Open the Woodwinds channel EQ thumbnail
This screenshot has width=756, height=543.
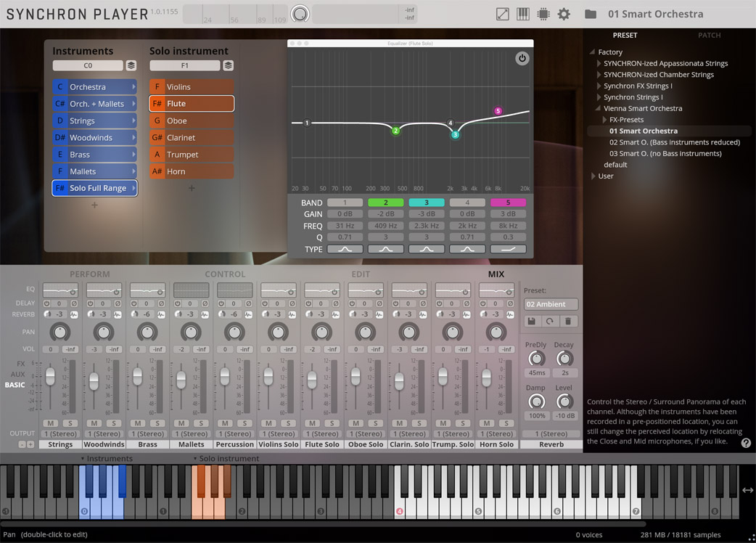point(104,290)
